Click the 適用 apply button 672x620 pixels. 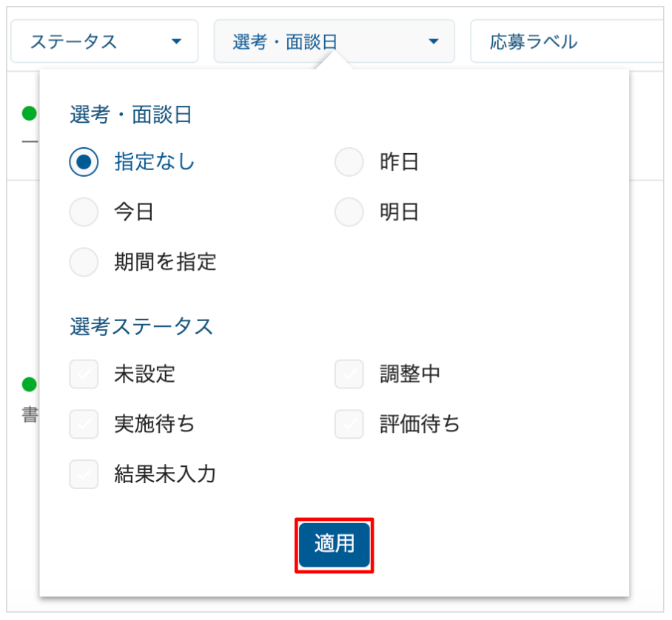(x=335, y=545)
